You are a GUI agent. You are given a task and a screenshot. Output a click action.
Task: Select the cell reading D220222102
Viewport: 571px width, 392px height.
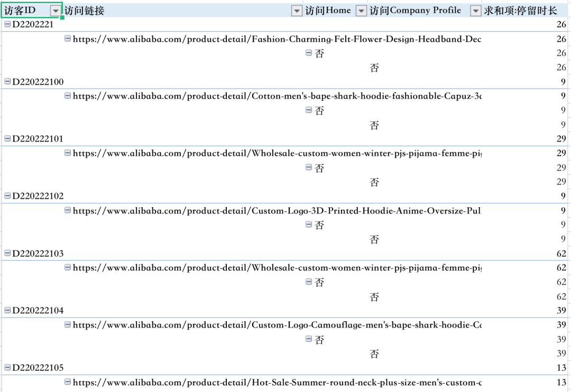tap(38, 196)
